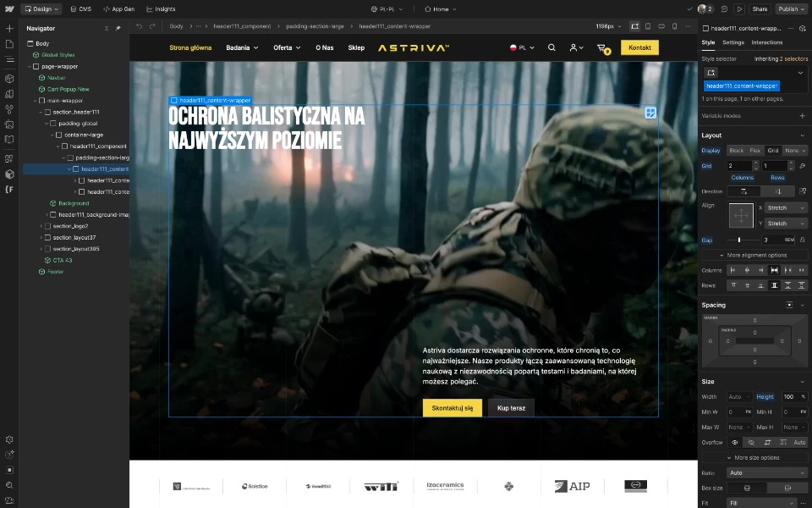Click the Publish button
The image size is (812, 508).
coord(791,8)
